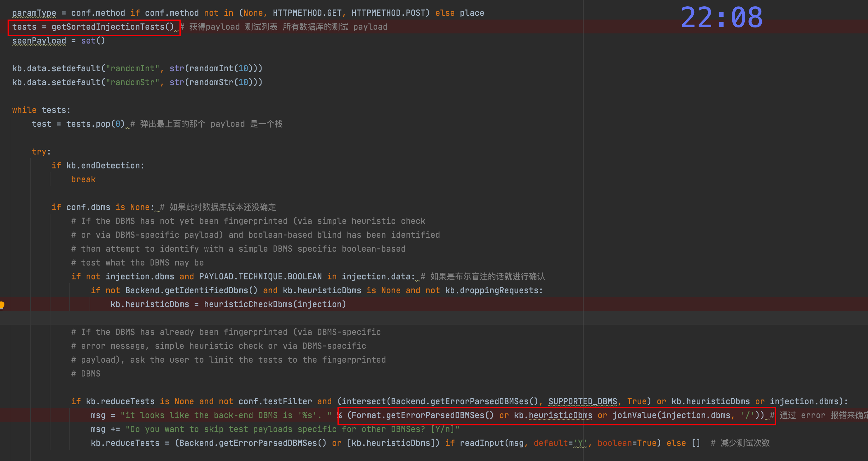
Task: Click the heuristicCheckDbms function call
Action: [248, 304]
